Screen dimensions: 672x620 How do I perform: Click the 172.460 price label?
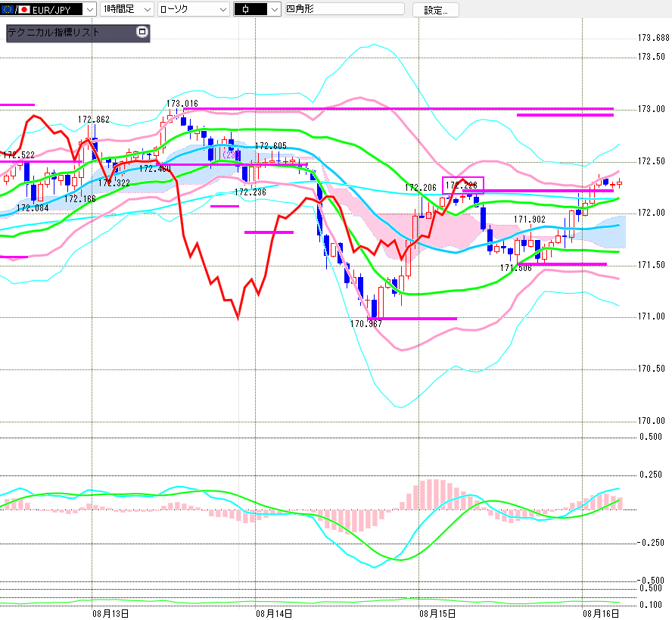(x=154, y=169)
